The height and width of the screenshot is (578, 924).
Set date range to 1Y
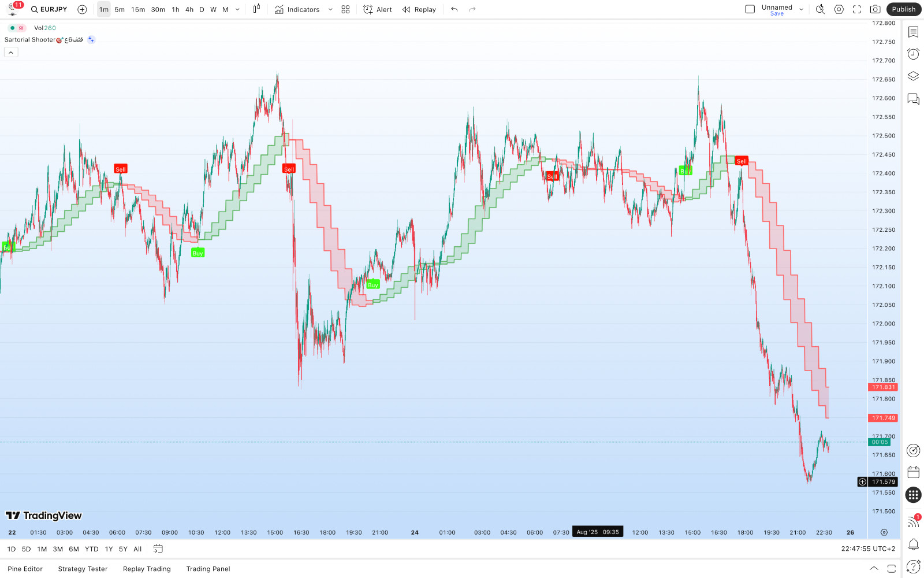(x=109, y=549)
